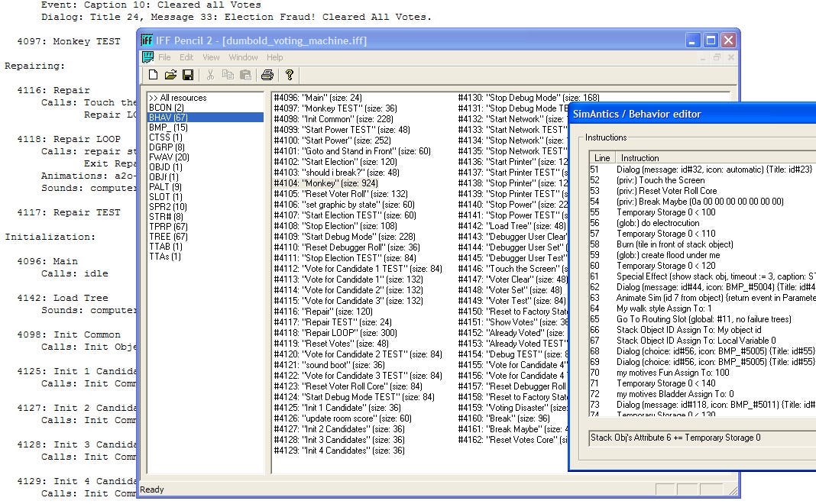Select instruction line 65 Go To Routing Slot
This screenshot has height=504, width=816.
[x=703, y=319]
